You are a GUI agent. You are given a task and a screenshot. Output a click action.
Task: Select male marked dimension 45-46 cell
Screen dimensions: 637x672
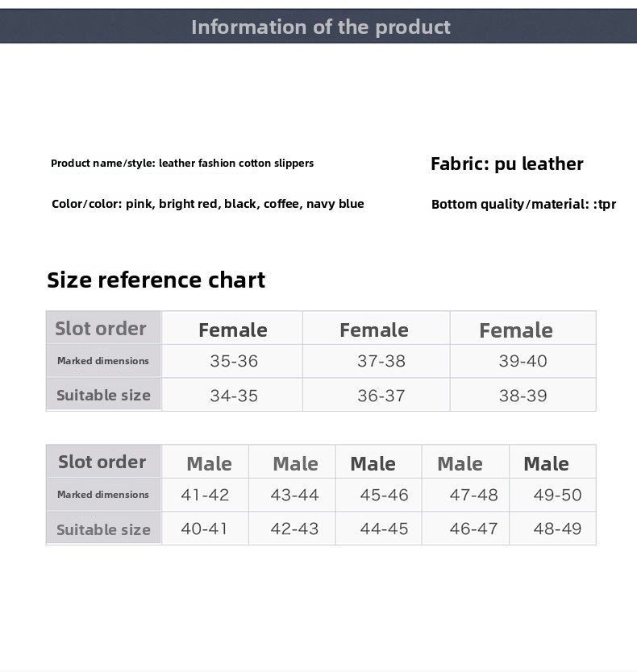379,495
